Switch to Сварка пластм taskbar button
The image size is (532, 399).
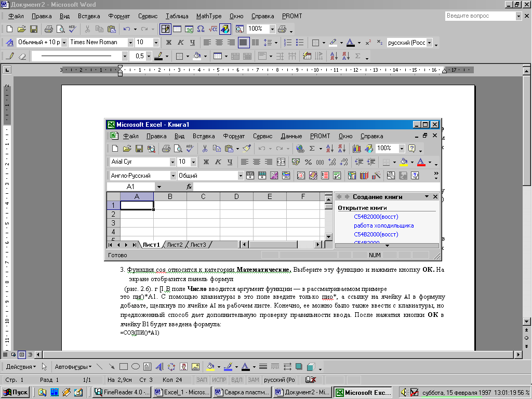pyautogui.click(x=243, y=392)
